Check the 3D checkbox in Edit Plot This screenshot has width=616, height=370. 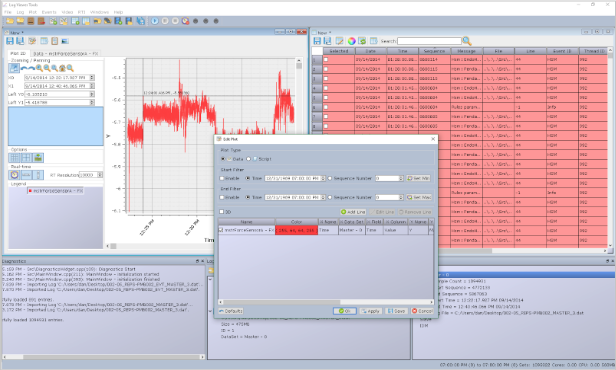(222, 212)
